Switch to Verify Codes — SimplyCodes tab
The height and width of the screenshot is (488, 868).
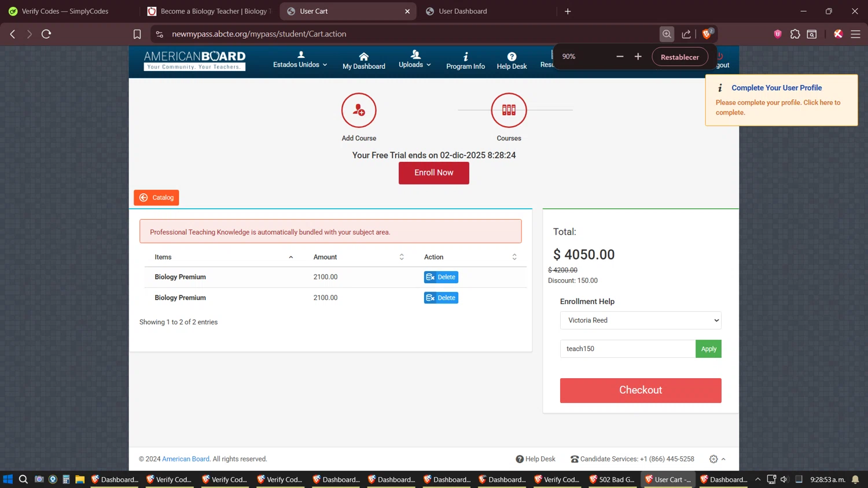tap(65, 11)
